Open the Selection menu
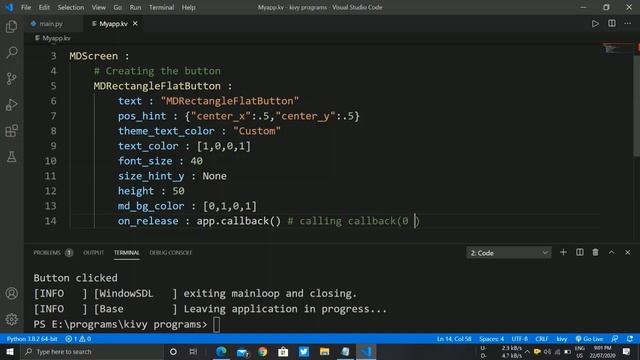640x360 pixels. (x=71, y=7)
